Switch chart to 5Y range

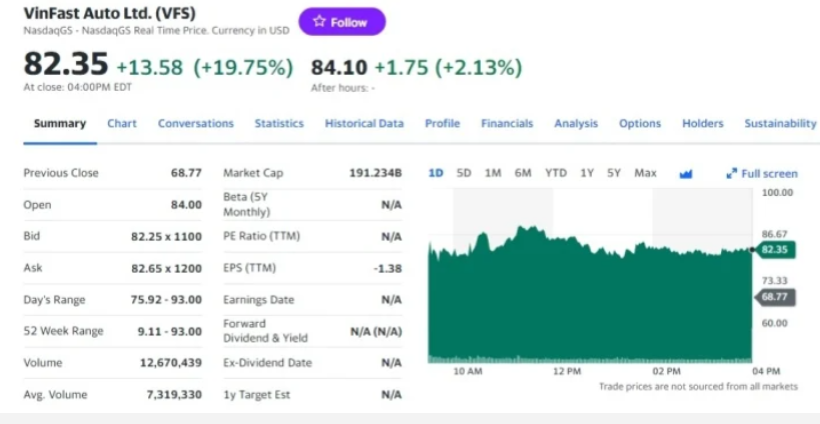click(614, 173)
